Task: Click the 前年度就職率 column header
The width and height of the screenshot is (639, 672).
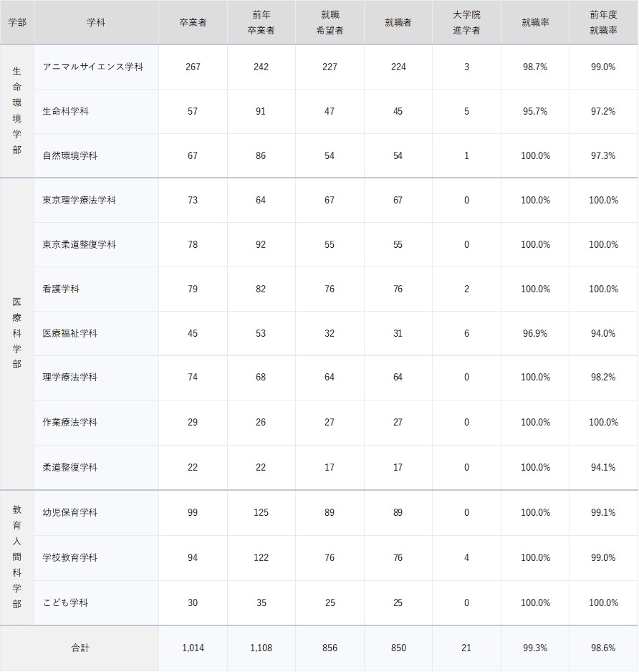Action: [x=603, y=22]
